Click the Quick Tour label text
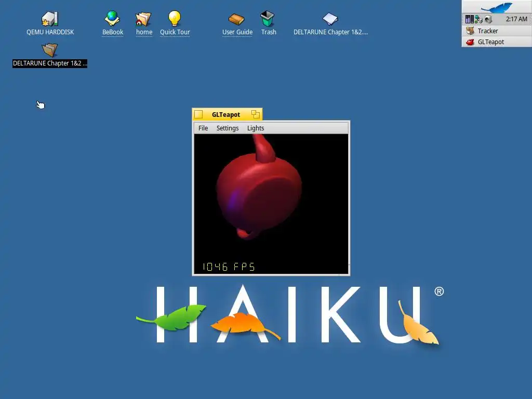Viewport: 532px width, 399px height. pos(175,32)
